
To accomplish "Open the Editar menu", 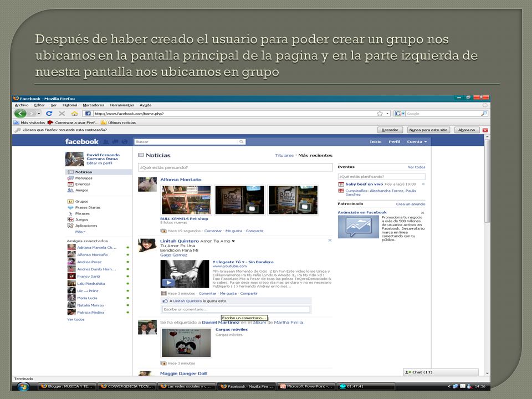I will point(39,105).
